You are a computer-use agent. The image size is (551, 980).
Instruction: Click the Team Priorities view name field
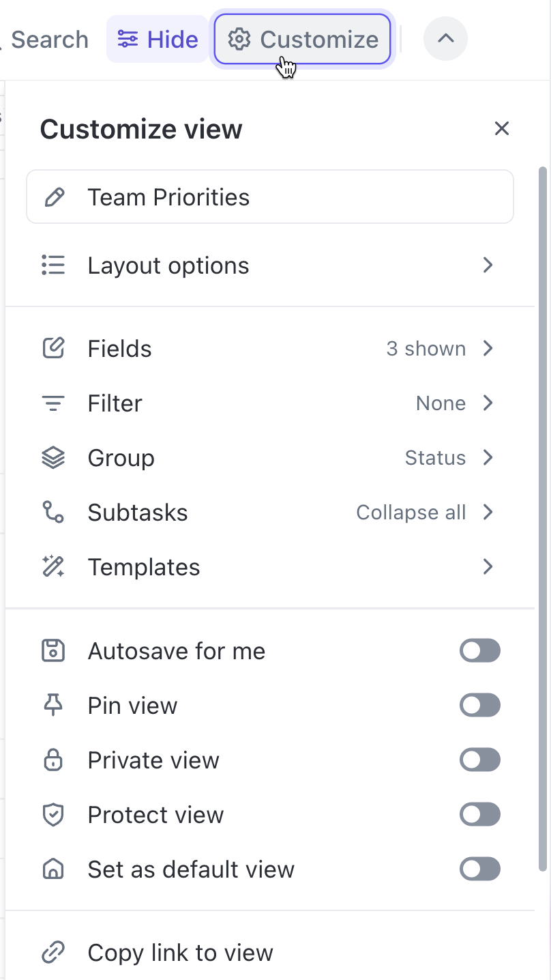point(270,197)
